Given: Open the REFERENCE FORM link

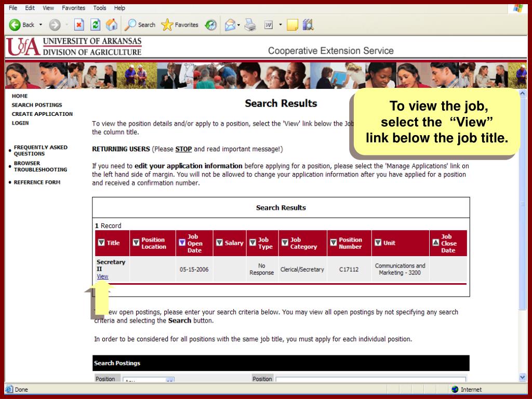Looking at the screenshot, I should coord(37,182).
